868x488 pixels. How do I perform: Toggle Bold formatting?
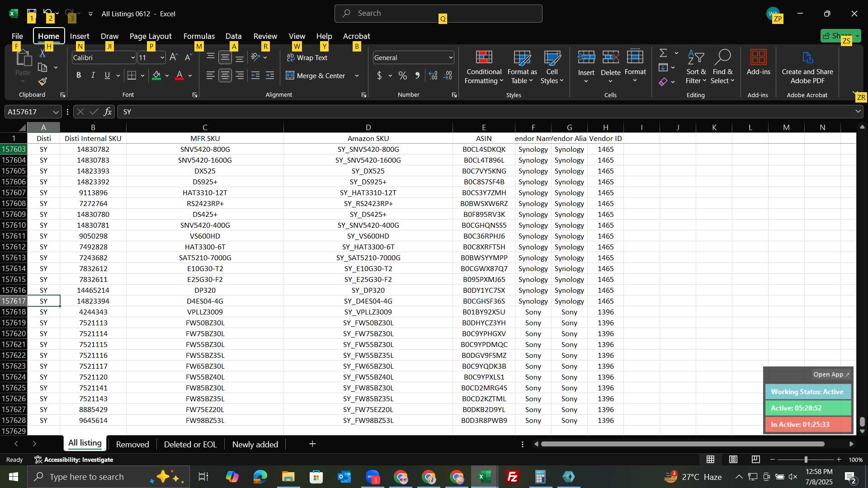pyautogui.click(x=79, y=75)
